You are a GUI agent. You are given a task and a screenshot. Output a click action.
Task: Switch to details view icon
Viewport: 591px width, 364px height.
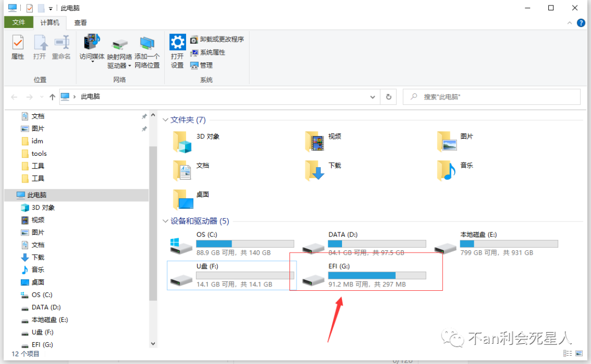pos(567,353)
